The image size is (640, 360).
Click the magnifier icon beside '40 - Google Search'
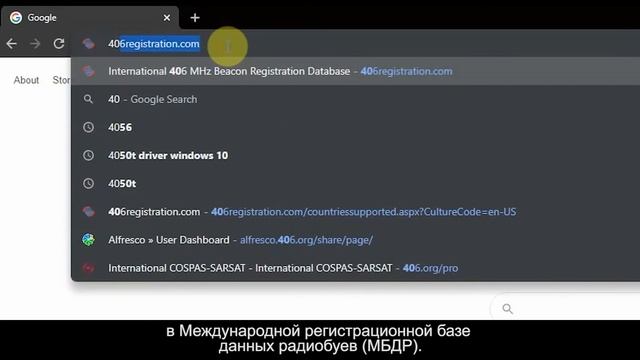click(88, 99)
